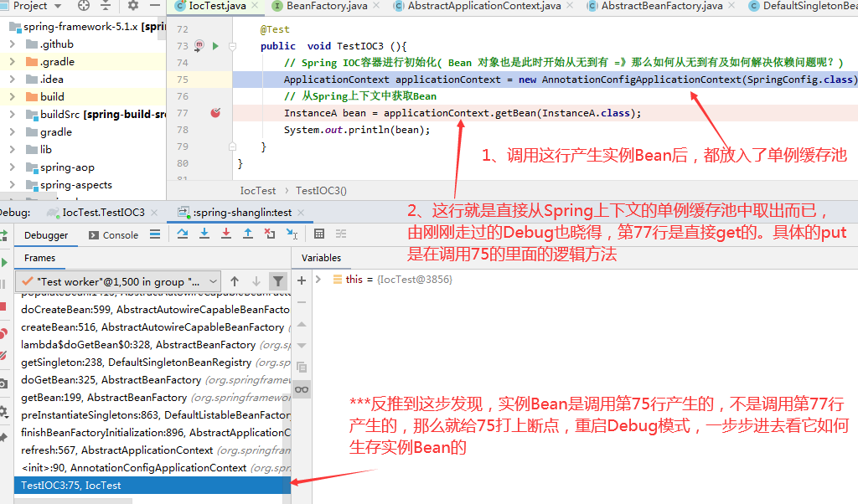Viewport: 858px width, 504px height.
Task: Move watch down in Variables panel
Action: [x=302, y=346]
